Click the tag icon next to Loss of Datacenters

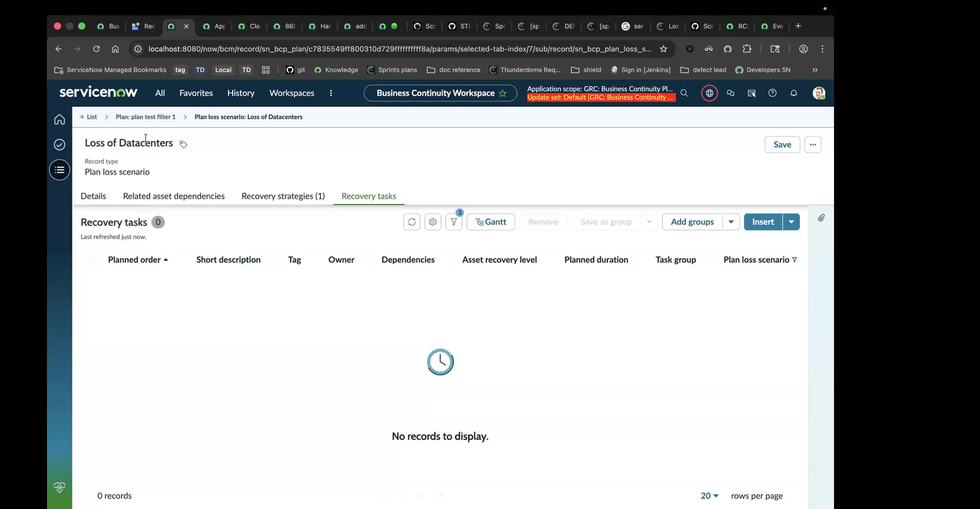(x=183, y=144)
